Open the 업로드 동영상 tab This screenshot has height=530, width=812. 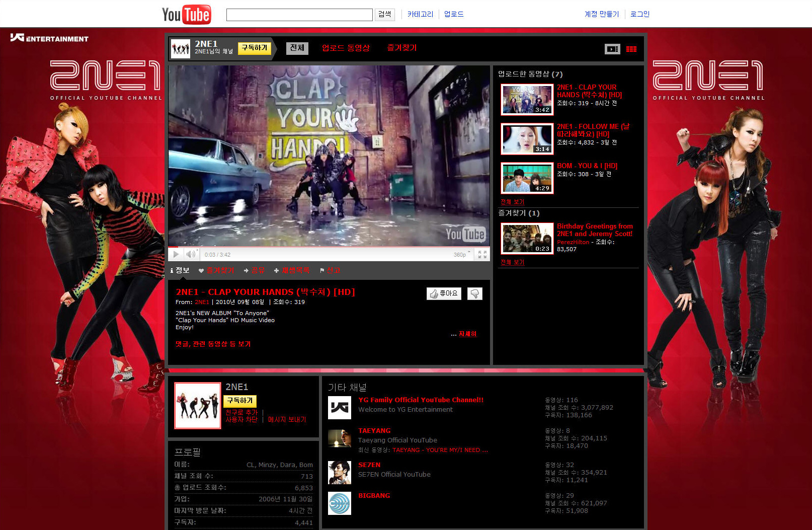pyautogui.click(x=346, y=48)
